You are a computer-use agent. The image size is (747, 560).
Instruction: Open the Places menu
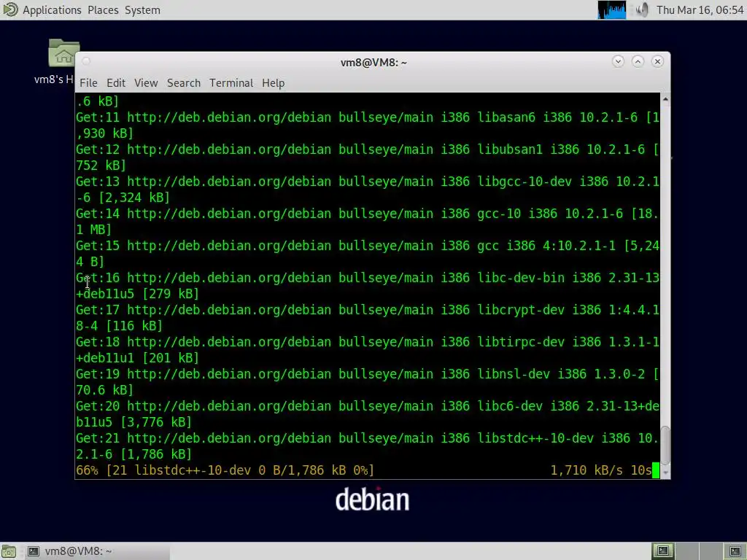(103, 10)
